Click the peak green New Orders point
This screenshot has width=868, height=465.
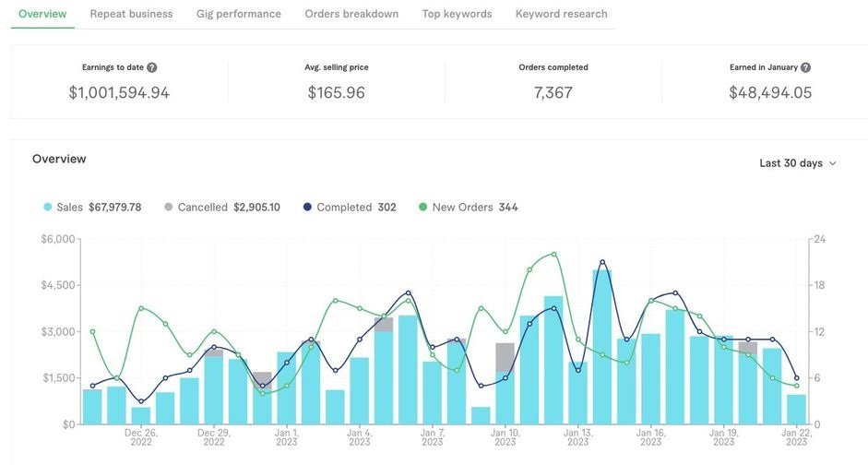[x=553, y=254]
